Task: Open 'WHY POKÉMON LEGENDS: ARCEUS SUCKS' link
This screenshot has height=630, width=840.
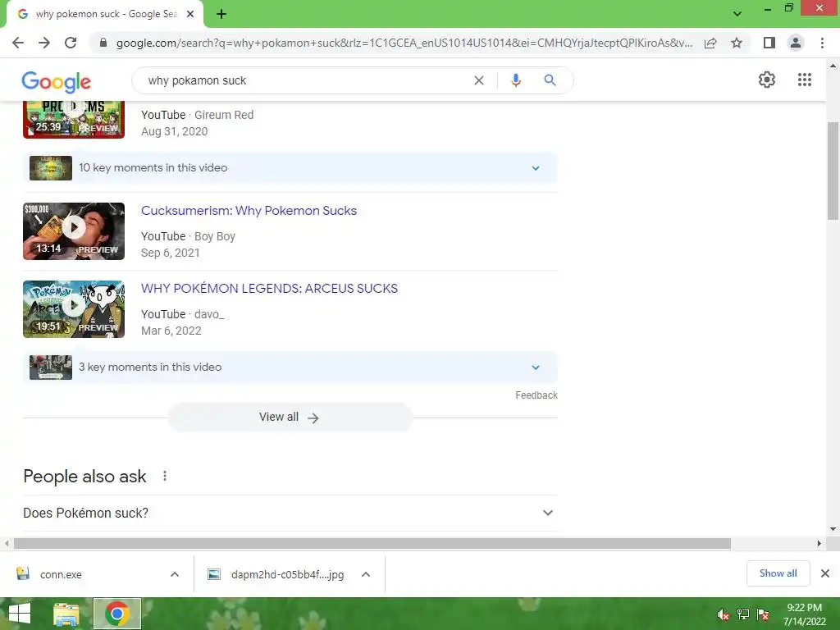Action: [269, 288]
